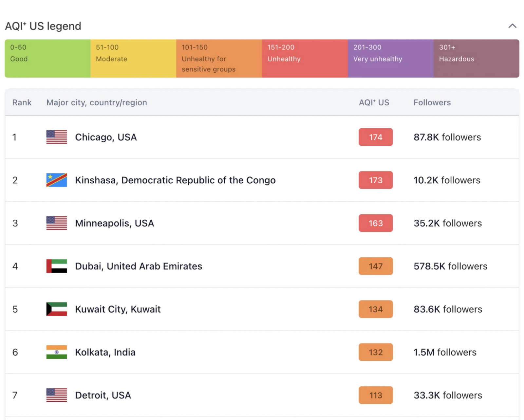Image resolution: width=524 pixels, height=420 pixels.
Task: Select the Rank column header
Action: click(x=22, y=102)
